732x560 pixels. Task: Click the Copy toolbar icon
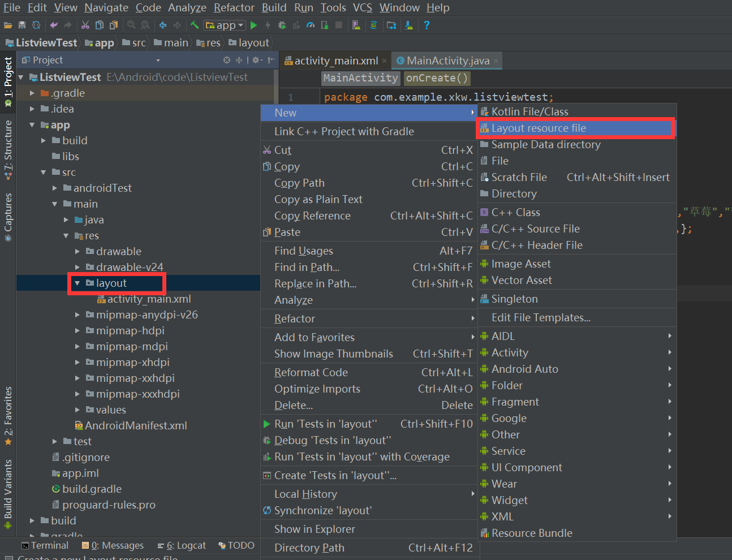coord(99,25)
